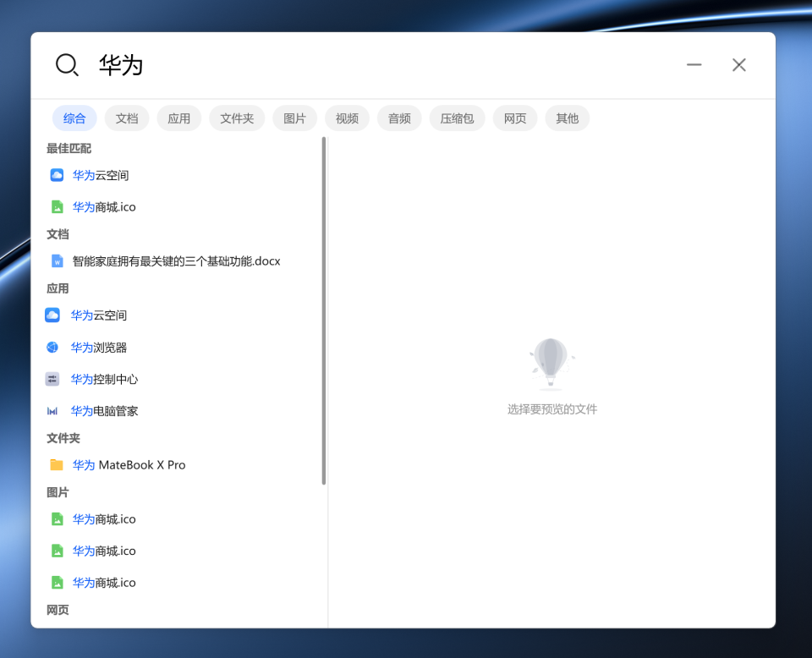Select first 华为商城.ico under 图片 section
Image resolution: width=812 pixels, height=658 pixels.
(104, 519)
